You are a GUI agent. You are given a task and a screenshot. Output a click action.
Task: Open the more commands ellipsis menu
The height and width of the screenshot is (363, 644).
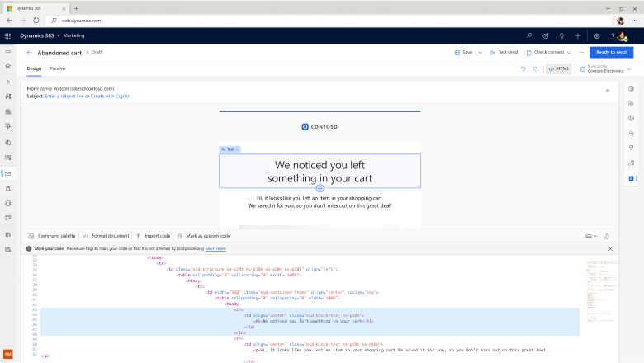coord(581,53)
